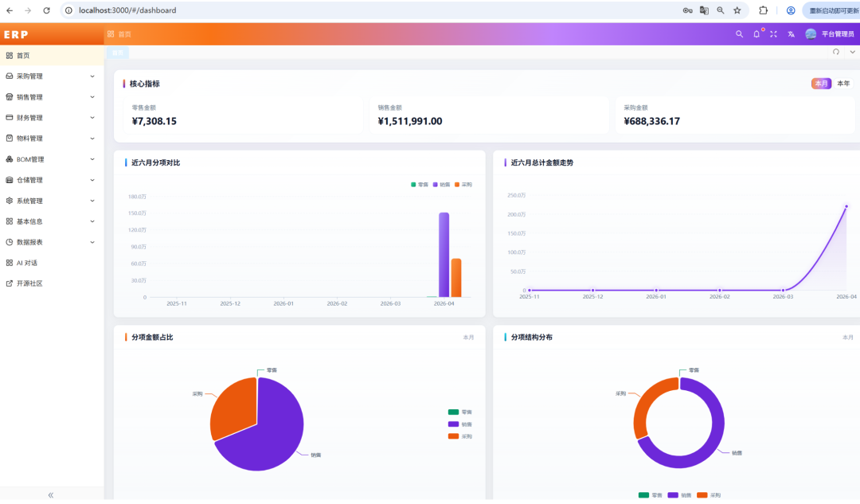The width and height of the screenshot is (860, 504).
Task: Expand 基本信息 with its chevron
Action: (x=92, y=221)
